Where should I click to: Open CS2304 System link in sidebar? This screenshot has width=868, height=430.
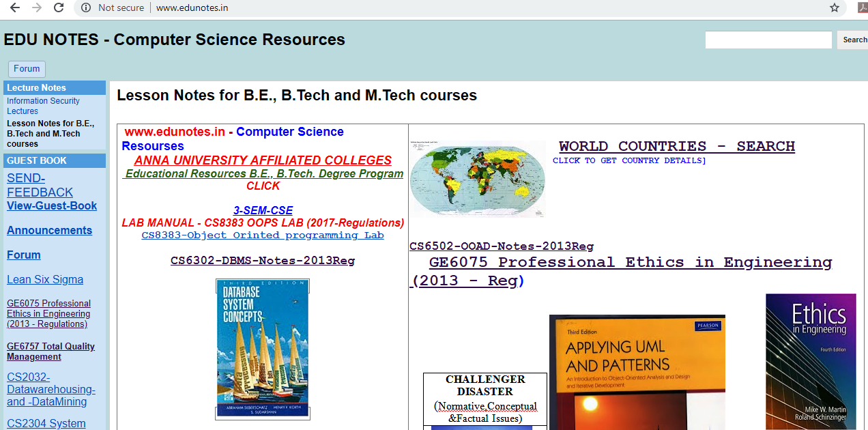(46, 423)
